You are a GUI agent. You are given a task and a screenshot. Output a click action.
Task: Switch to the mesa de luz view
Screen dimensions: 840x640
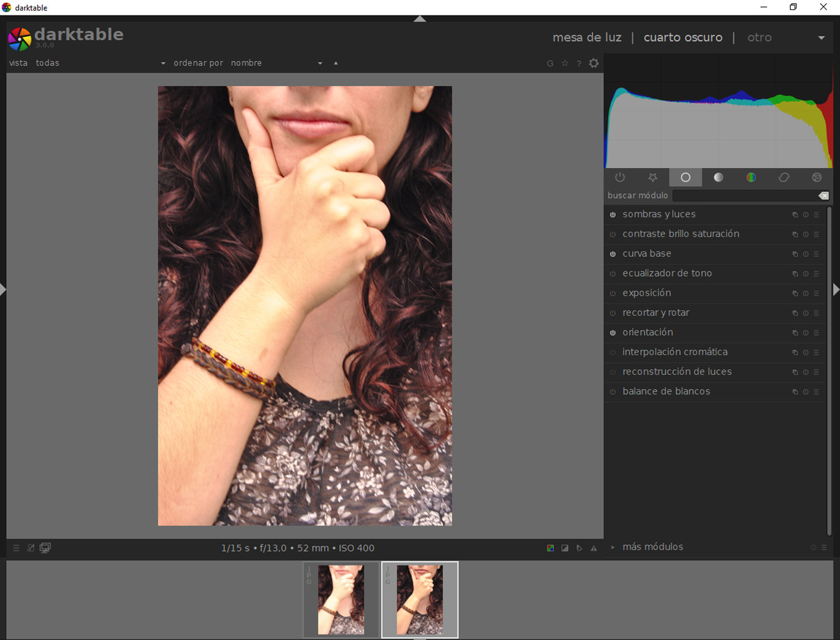click(587, 38)
